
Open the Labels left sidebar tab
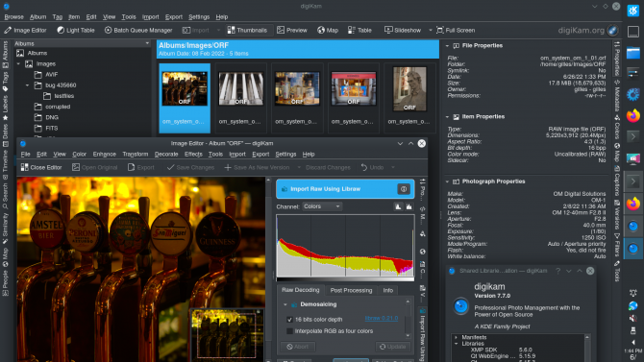5,108
